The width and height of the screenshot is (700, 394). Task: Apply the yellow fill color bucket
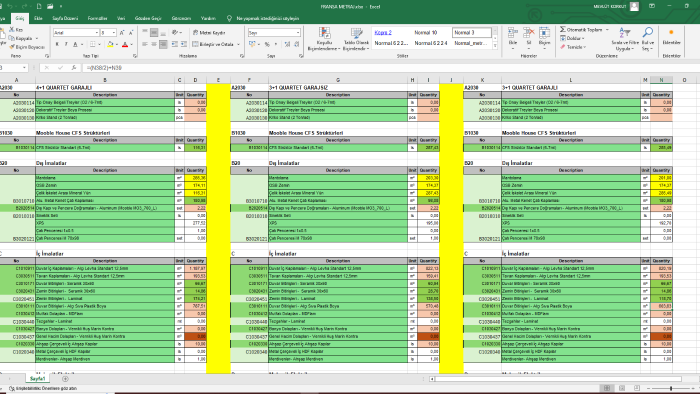pyautogui.click(x=110, y=44)
